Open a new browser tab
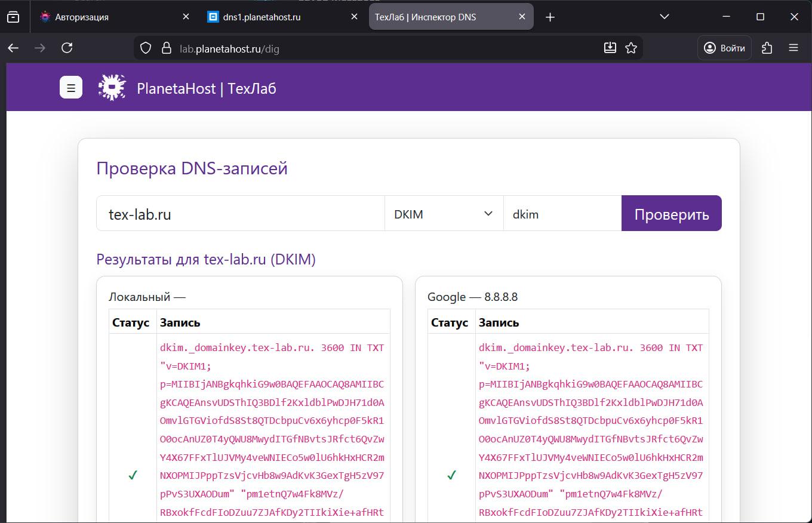 coord(549,16)
